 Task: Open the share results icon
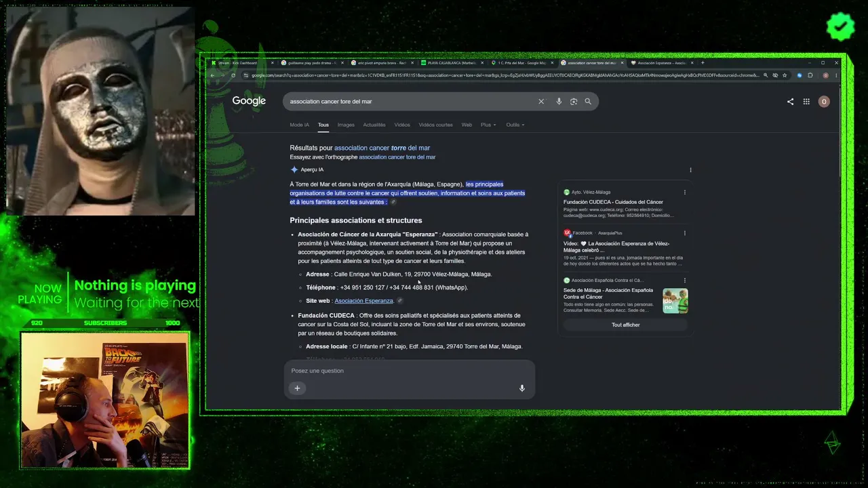point(790,102)
